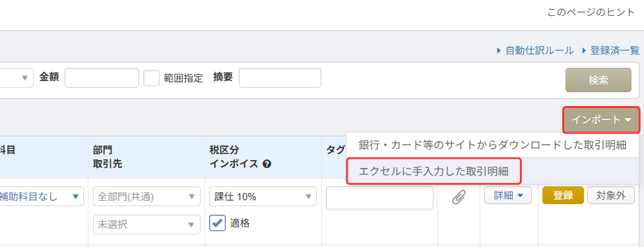The width and height of the screenshot is (644, 247).
Task: Click the triangle icon beside 自動仕訳ルール
Action: pyautogui.click(x=499, y=51)
